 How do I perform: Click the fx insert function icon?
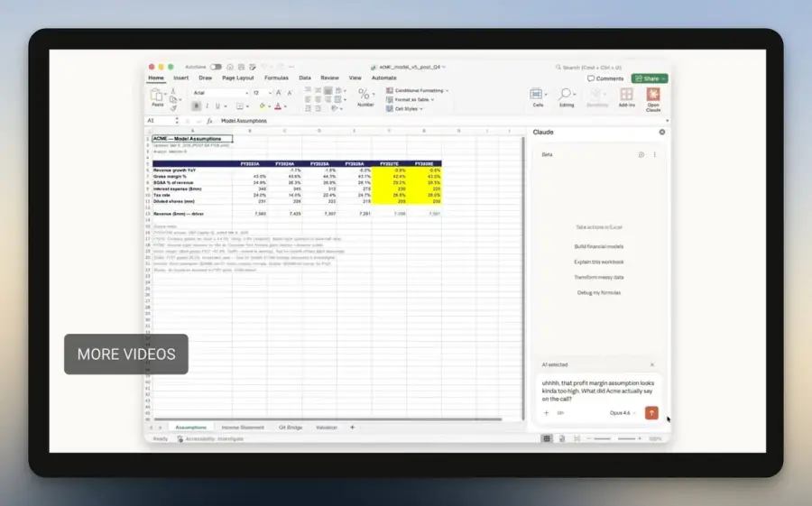209,121
